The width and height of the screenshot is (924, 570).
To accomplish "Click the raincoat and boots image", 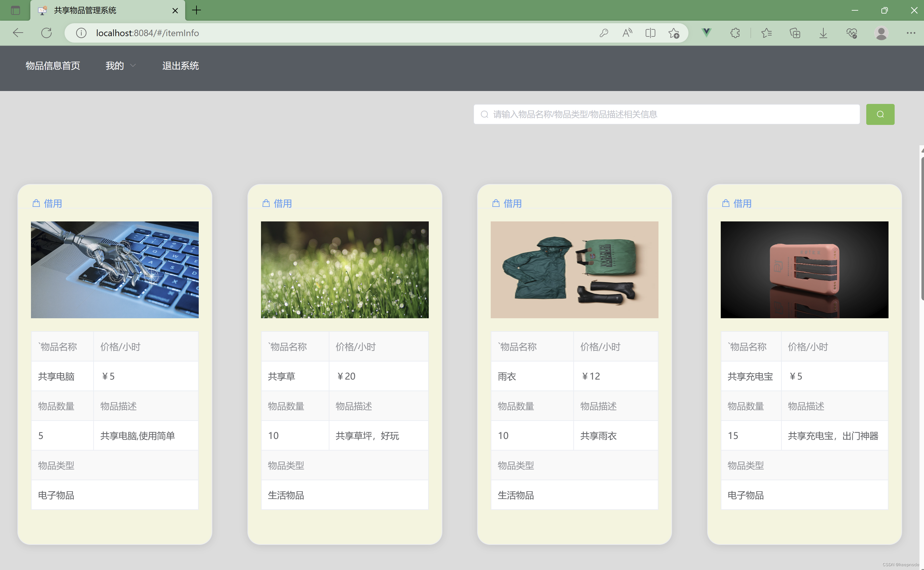I will (x=574, y=270).
